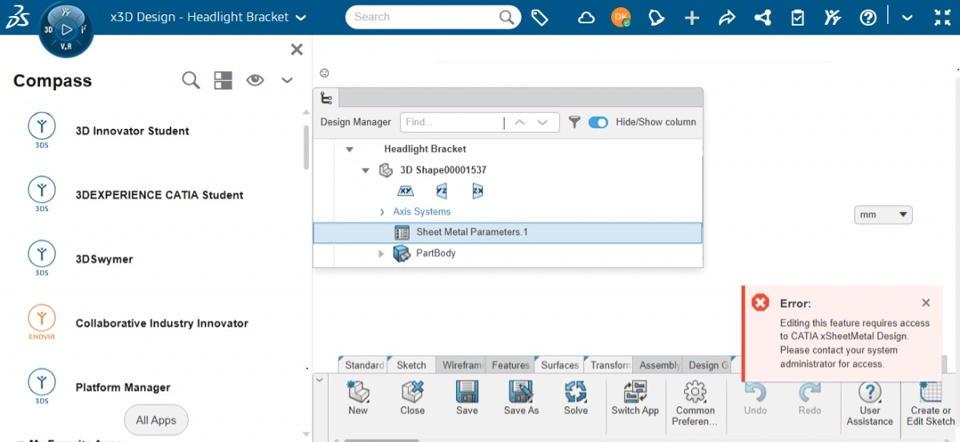The height and width of the screenshot is (442, 960).
Task: Click the magnifier in the search field
Action: (x=506, y=17)
